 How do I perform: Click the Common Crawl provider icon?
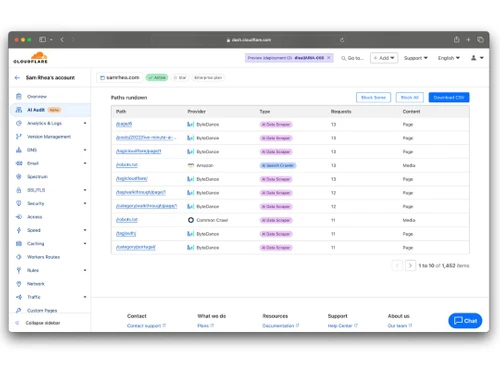point(191,220)
